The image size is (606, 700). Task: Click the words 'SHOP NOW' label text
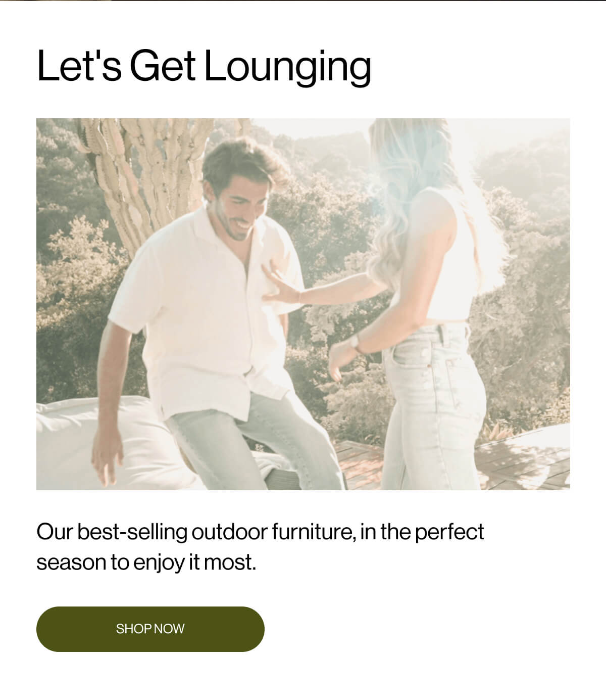[150, 629]
